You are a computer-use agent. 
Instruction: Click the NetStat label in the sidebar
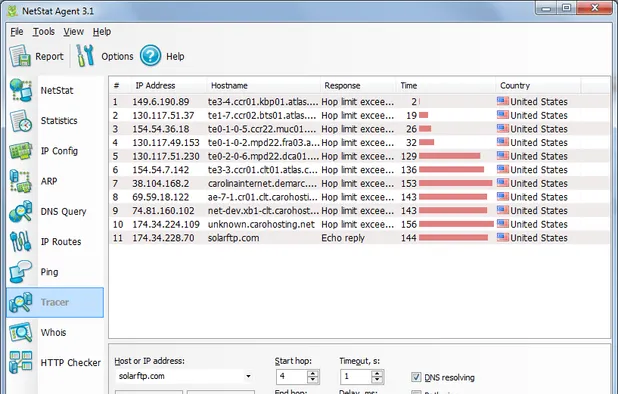coord(57,90)
